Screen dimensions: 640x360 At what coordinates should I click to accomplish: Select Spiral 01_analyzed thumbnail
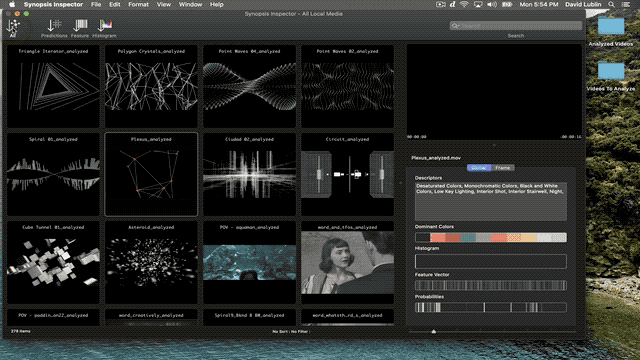(x=53, y=174)
